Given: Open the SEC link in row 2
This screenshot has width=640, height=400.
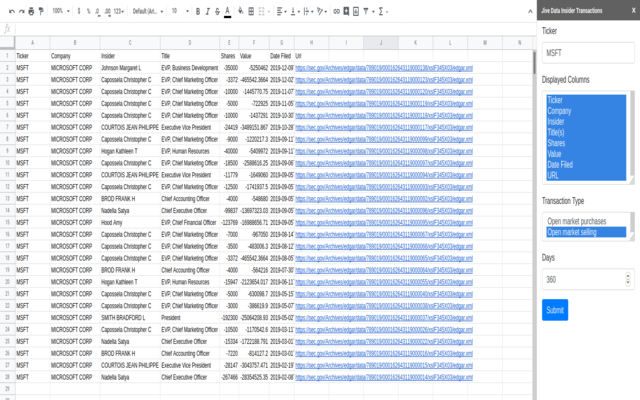Looking at the screenshot, I should pos(384,68).
